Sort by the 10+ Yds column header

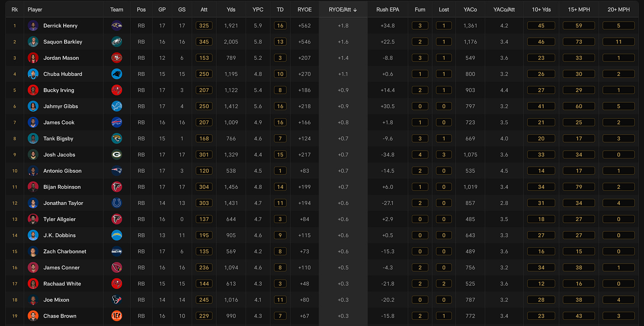(541, 9)
